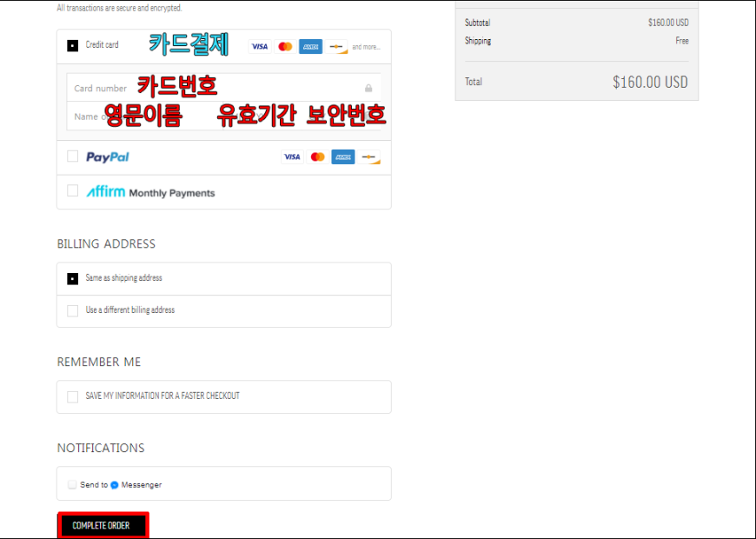
Task: Click the Name on card field
Action: pyautogui.click(x=144, y=116)
